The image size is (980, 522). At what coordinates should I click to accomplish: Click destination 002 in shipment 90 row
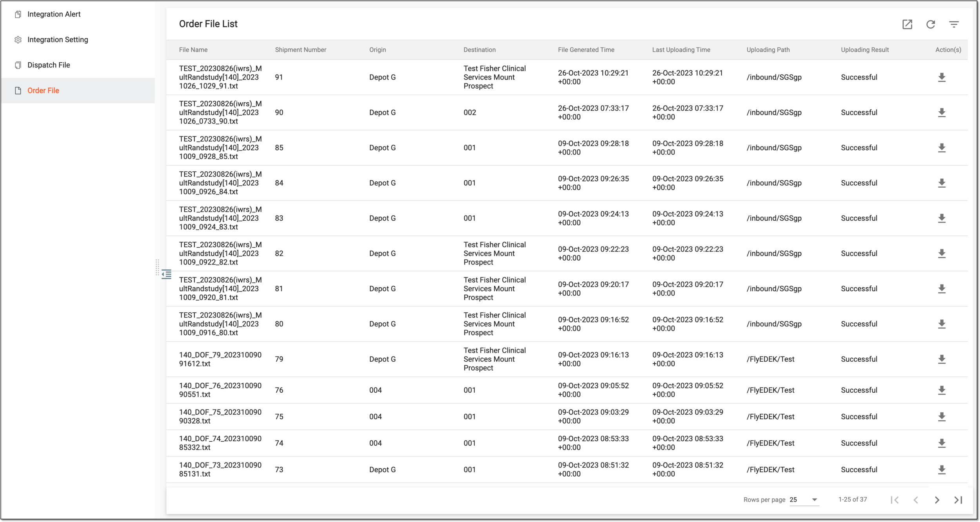coord(470,112)
